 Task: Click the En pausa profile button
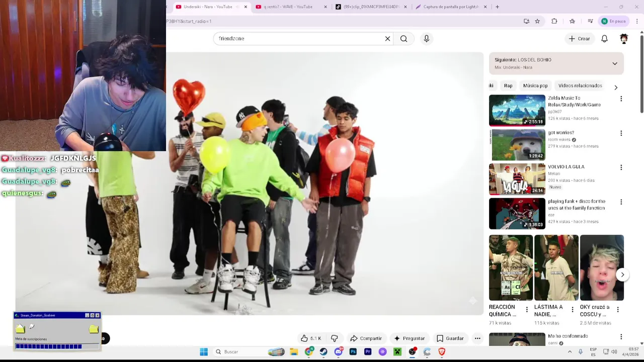click(x=613, y=21)
